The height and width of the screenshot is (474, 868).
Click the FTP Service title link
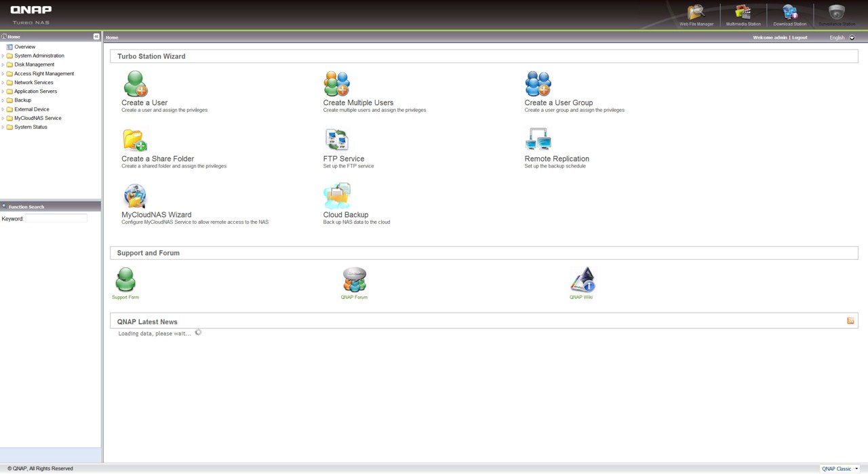pos(344,159)
